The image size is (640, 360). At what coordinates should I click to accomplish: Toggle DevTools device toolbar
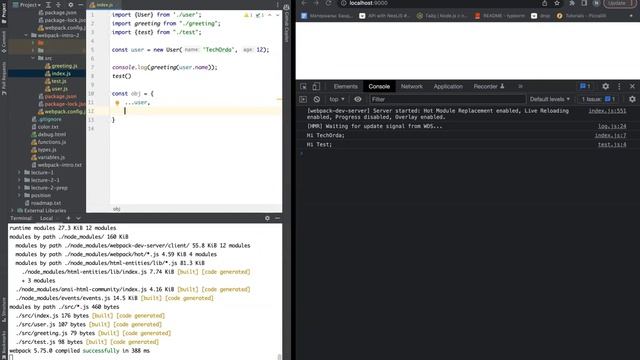316,87
